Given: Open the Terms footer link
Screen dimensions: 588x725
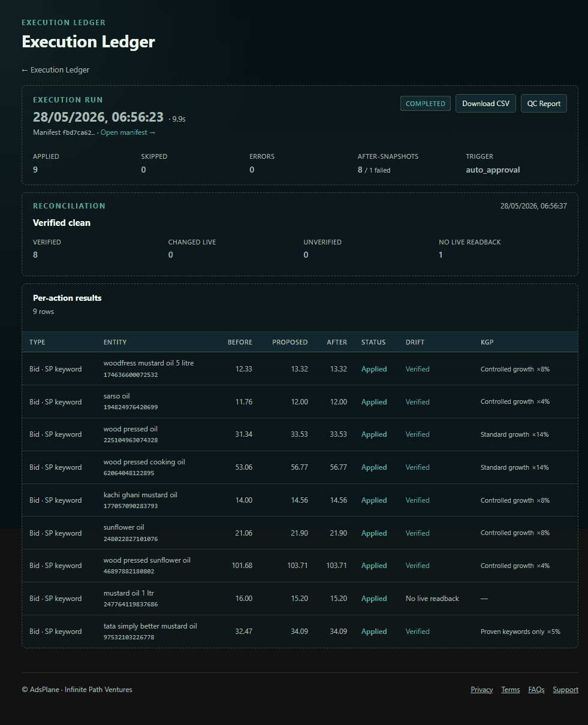Looking at the screenshot, I should [x=511, y=690].
